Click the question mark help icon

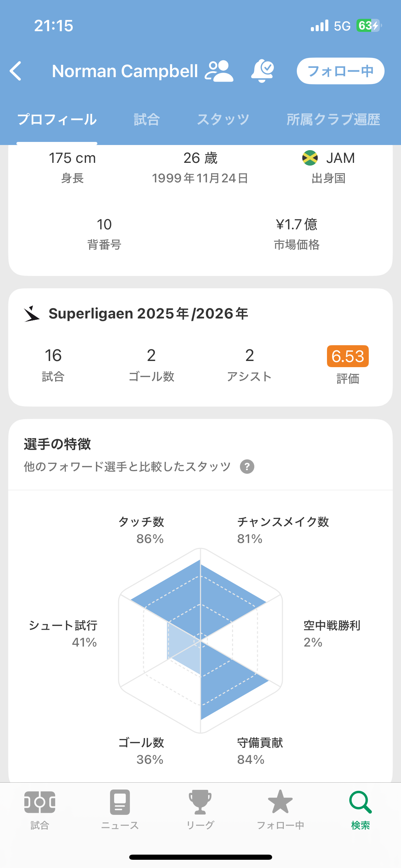(x=247, y=467)
